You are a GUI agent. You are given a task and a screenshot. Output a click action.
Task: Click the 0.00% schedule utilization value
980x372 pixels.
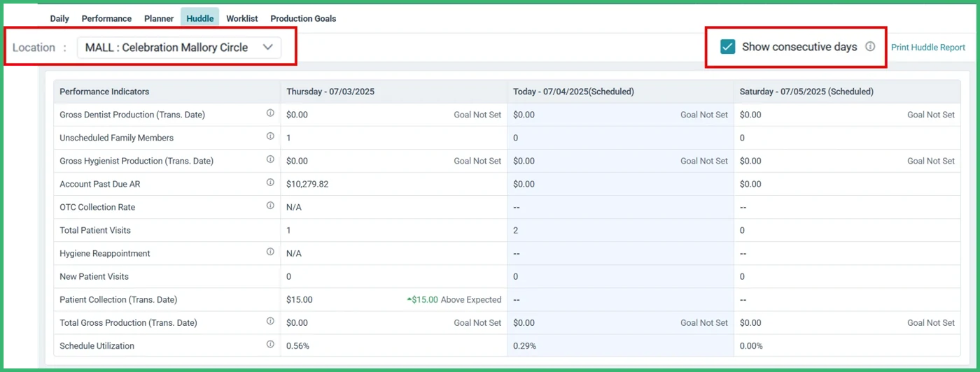point(751,345)
